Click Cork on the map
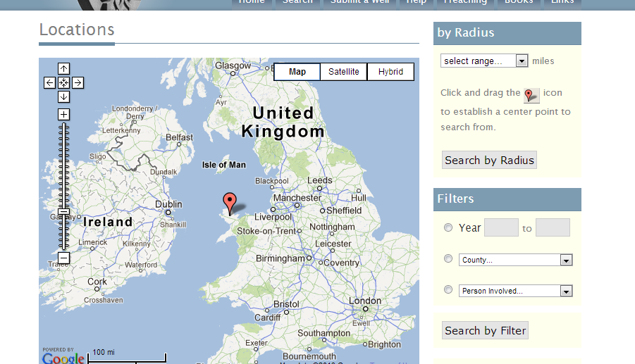Viewport: 635px width, 364px height. tap(97, 282)
